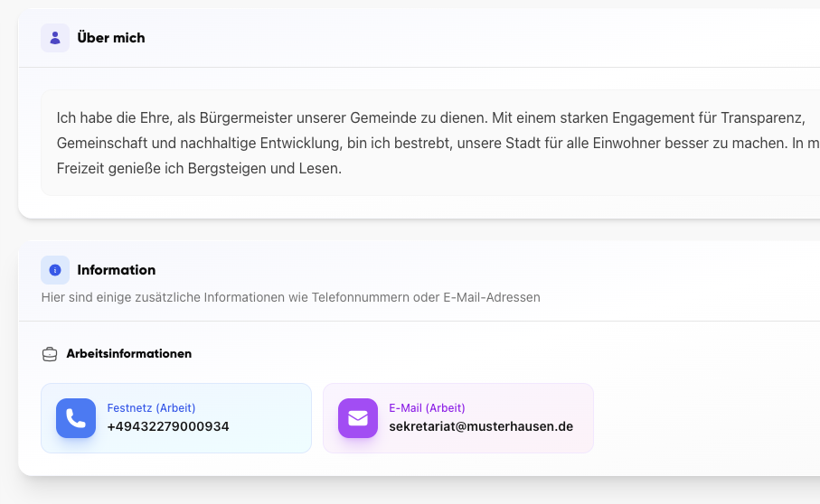Click the description line about Telefonnummern
Screen dimensions: 820x504
click(291, 297)
